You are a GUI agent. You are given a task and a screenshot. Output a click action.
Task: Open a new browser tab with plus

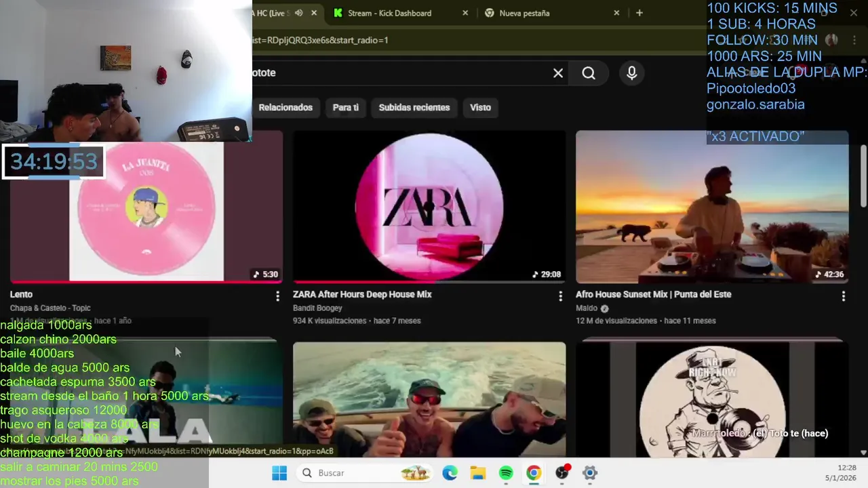point(639,13)
